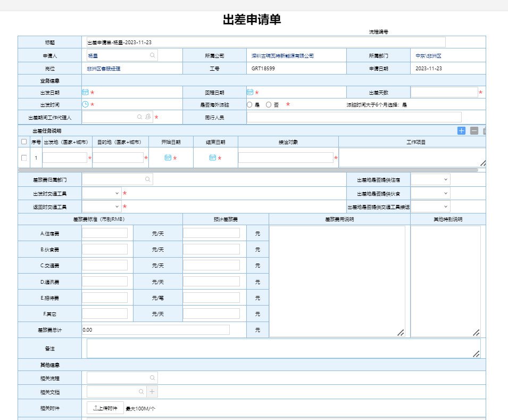
Task: Click horizontal scrollbar under task table
Action: (x=248, y=170)
